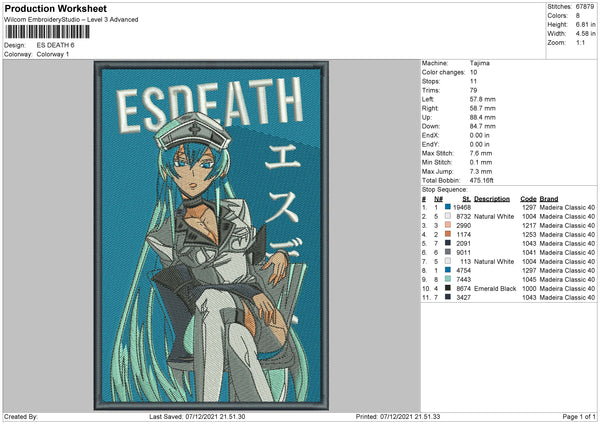Click the Page 1 of 1 footer
Screen dimensions: 600x424
click(579, 416)
